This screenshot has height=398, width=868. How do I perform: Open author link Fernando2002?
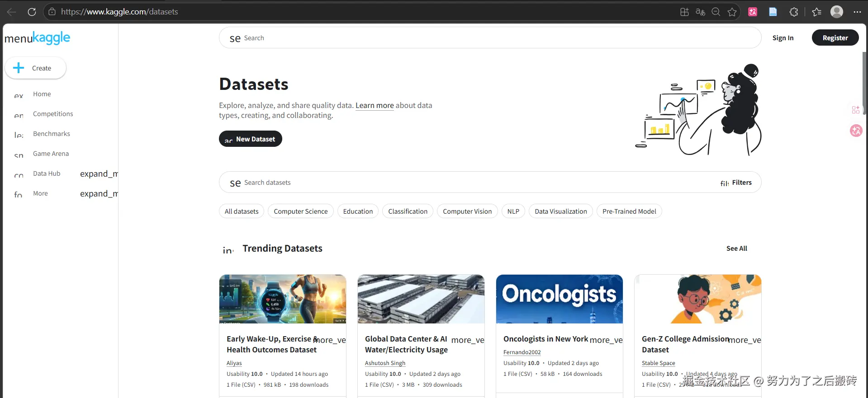click(x=522, y=352)
